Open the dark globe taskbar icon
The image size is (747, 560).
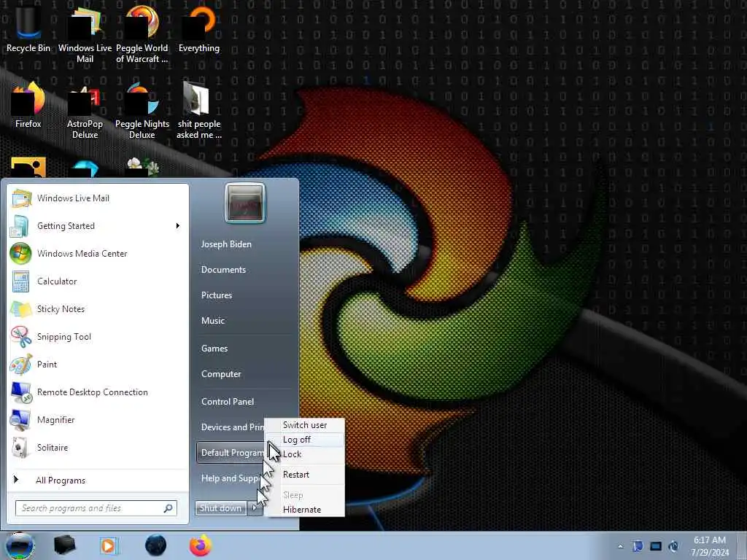point(155,545)
